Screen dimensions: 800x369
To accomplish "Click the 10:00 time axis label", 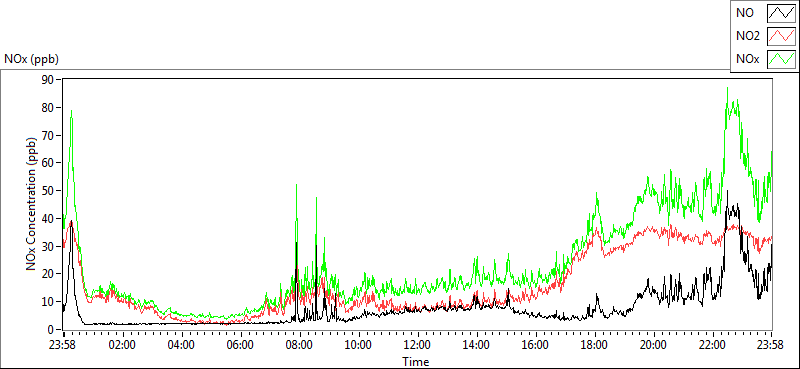I will point(359,344).
